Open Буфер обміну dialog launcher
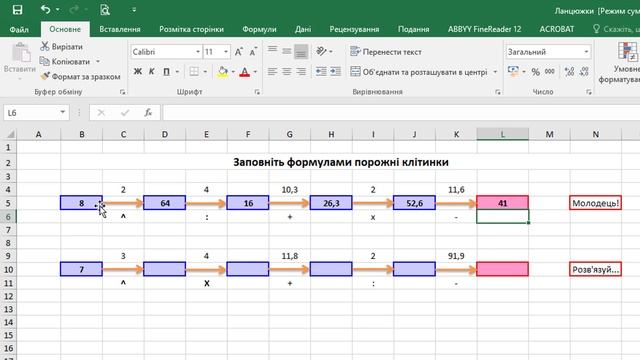 coord(122,92)
